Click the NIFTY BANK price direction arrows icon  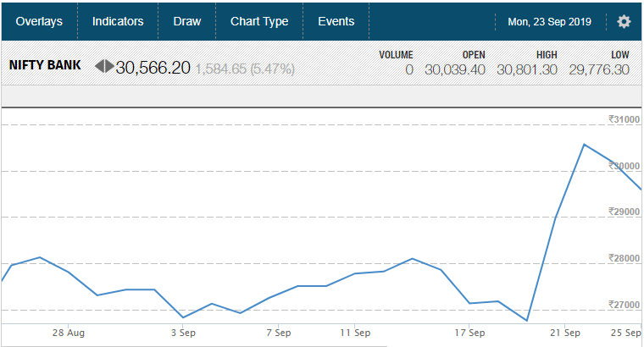(x=104, y=66)
